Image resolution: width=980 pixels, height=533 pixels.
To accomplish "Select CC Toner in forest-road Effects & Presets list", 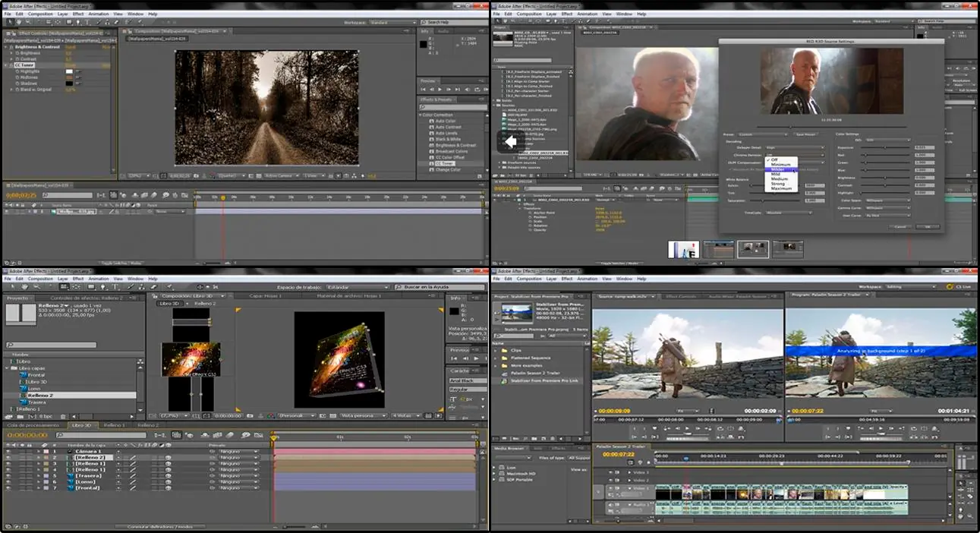I will 445,164.
